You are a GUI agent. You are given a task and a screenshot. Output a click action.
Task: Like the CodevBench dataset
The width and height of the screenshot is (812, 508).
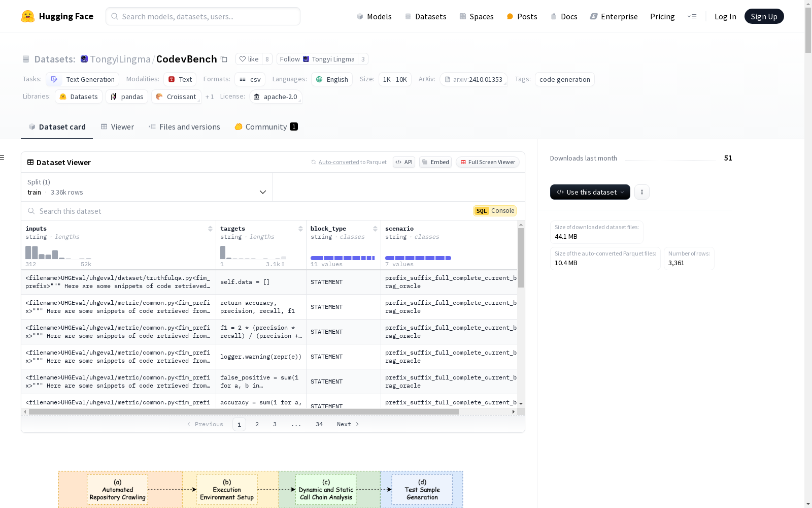click(249, 59)
